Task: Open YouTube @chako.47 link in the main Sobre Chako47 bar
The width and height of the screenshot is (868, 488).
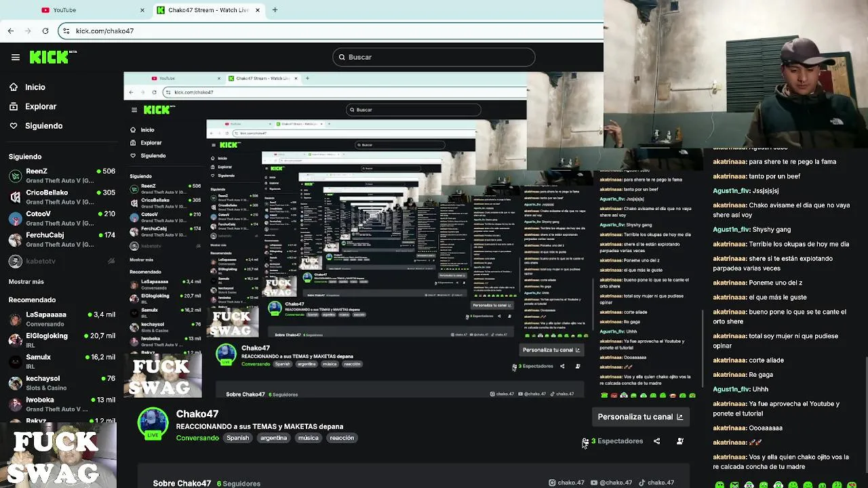Action: (612, 483)
